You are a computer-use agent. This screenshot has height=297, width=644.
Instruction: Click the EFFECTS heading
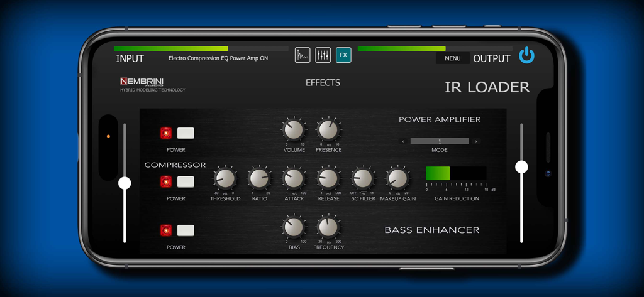coord(323,82)
